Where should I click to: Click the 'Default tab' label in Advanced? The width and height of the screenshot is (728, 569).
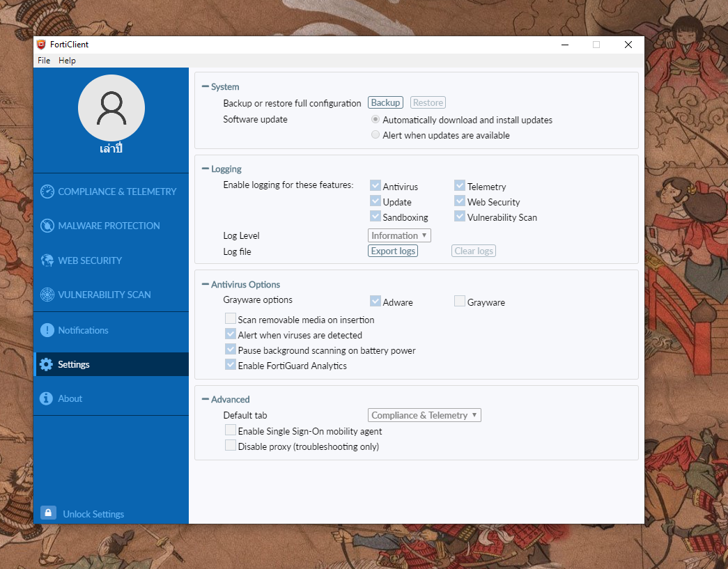(245, 415)
